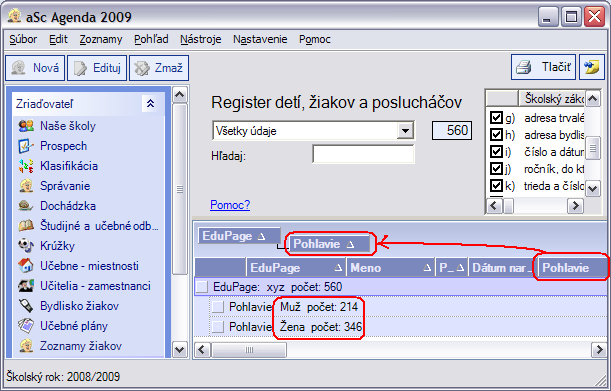
Task: Select the Správanie sidebar icon
Action: 26,186
